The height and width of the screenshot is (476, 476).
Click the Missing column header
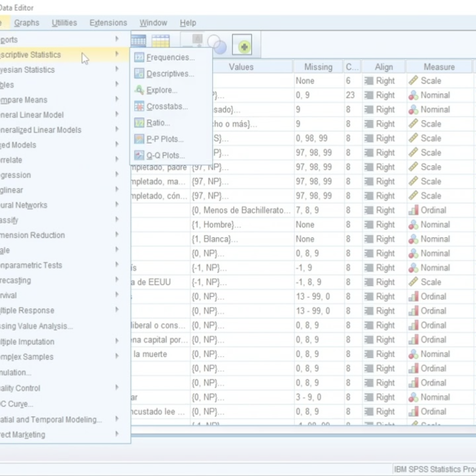(x=318, y=67)
